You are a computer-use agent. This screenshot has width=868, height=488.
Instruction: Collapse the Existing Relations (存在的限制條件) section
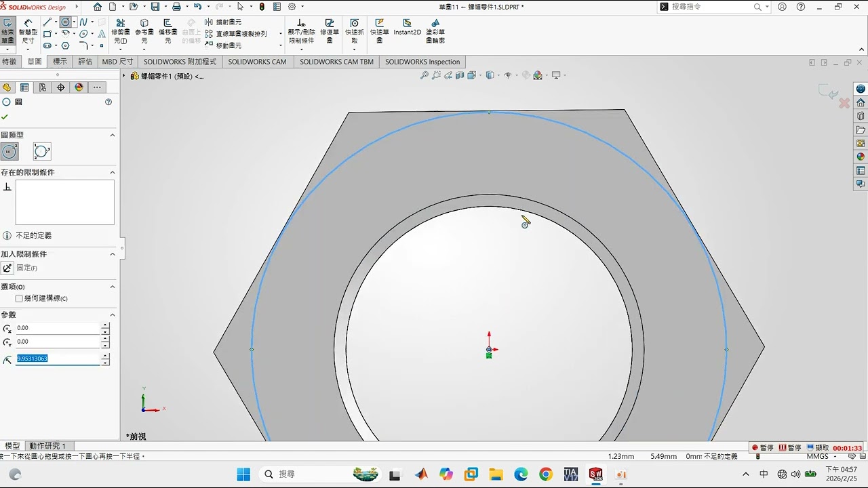(x=113, y=172)
